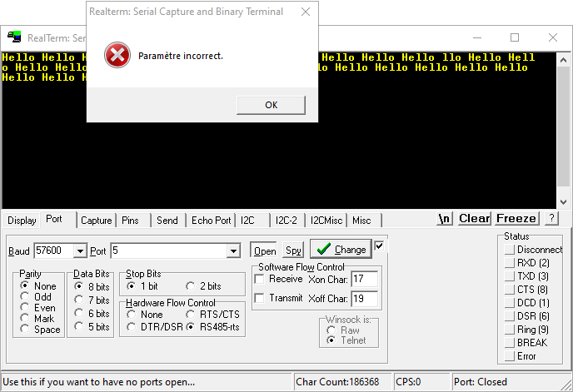Click the Baud 57600 field

pyautogui.click(x=53, y=251)
